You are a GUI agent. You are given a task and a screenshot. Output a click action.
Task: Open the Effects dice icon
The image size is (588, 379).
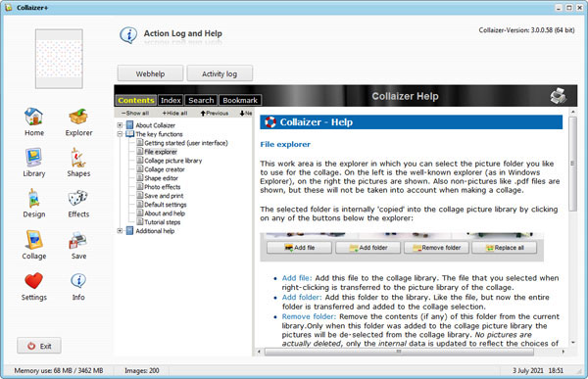coord(78,198)
